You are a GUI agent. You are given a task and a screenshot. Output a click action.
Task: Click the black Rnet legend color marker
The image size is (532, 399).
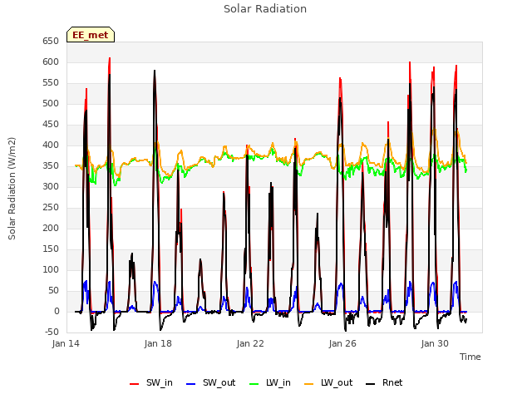click(x=371, y=384)
